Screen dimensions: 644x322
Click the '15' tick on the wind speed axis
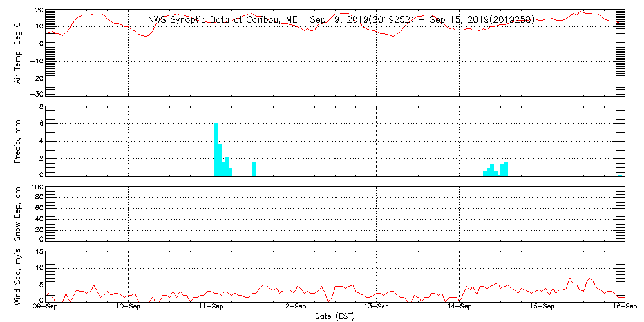(x=39, y=252)
